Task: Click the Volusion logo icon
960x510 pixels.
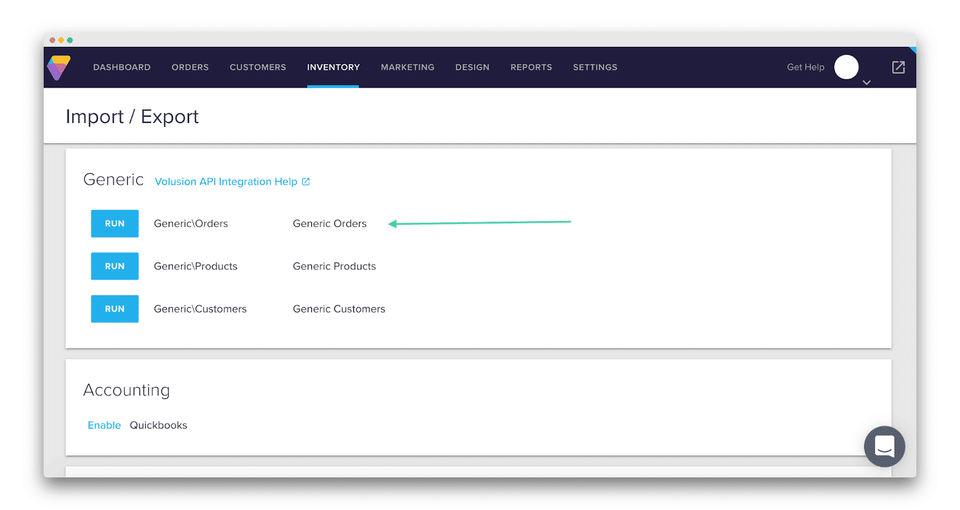Action: pos(59,67)
